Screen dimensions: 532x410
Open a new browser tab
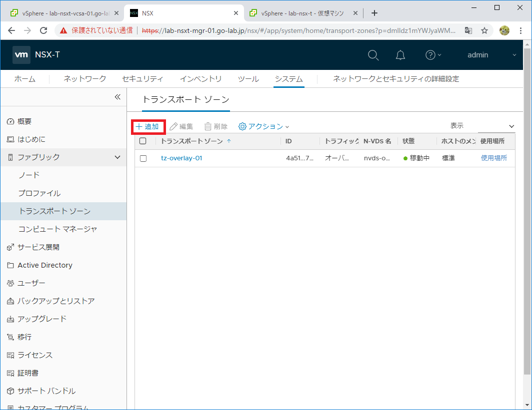pos(374,13)
